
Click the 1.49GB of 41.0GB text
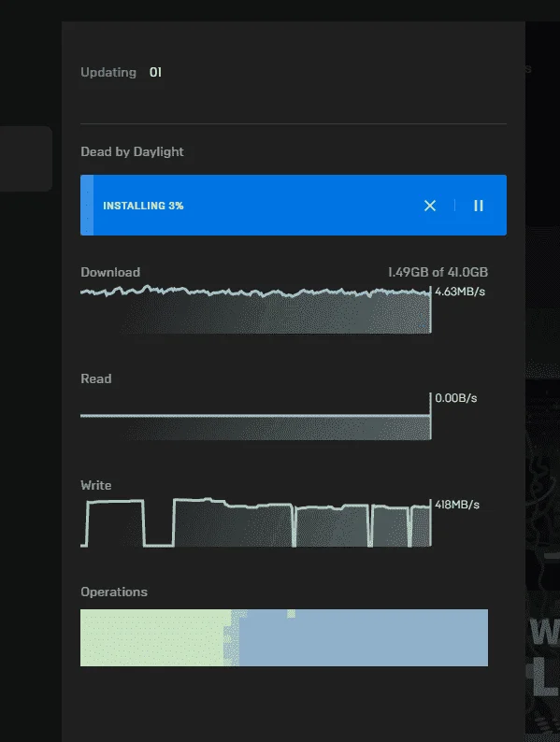click(438, 272)
